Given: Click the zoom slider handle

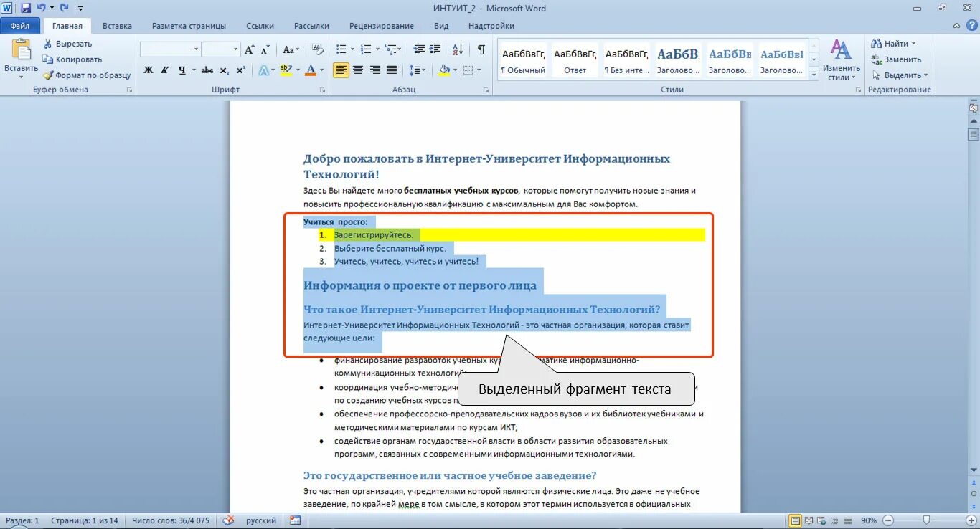Looking at the screenshot, I should pyautogui.click(x=927, y=520).
